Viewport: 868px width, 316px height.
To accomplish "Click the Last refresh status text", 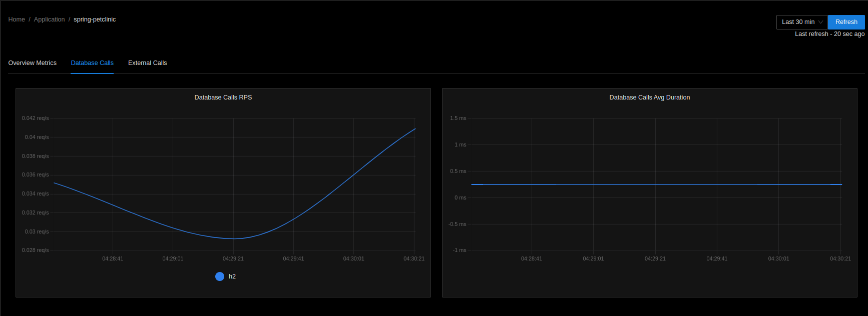I will [830, 34].
